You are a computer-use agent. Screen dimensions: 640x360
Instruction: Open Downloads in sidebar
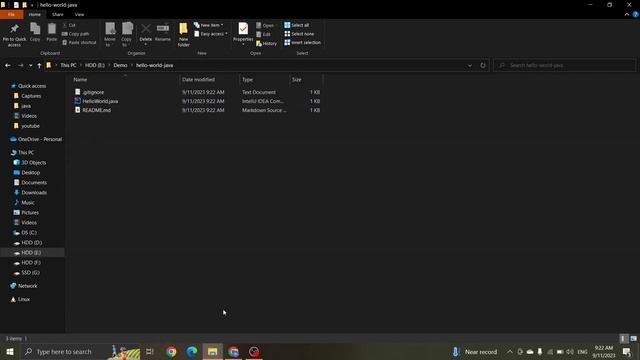click(x=34, y=193)
